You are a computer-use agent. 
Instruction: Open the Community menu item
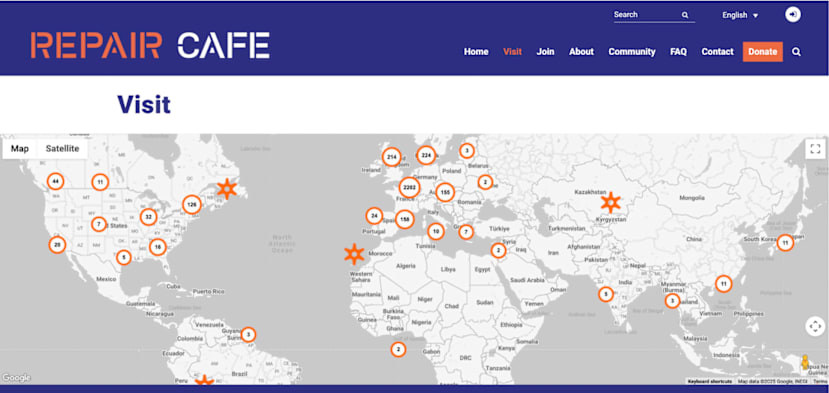click(x=632, y=52)
